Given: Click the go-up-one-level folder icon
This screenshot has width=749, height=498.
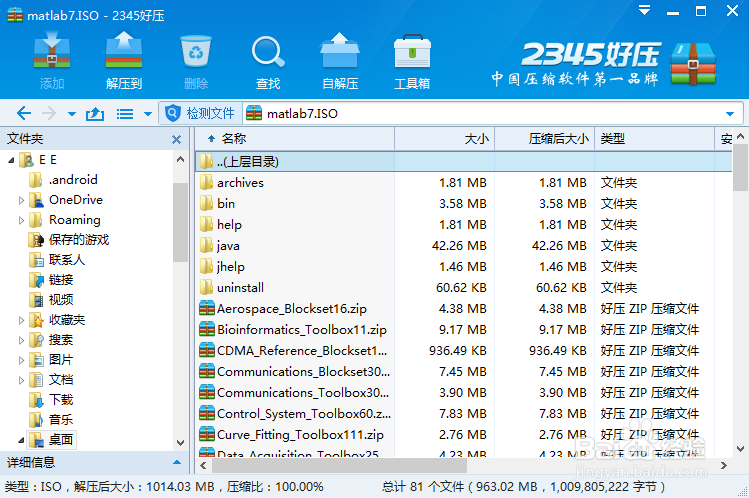Looking at the screenshot, I should tap(95, 114).
